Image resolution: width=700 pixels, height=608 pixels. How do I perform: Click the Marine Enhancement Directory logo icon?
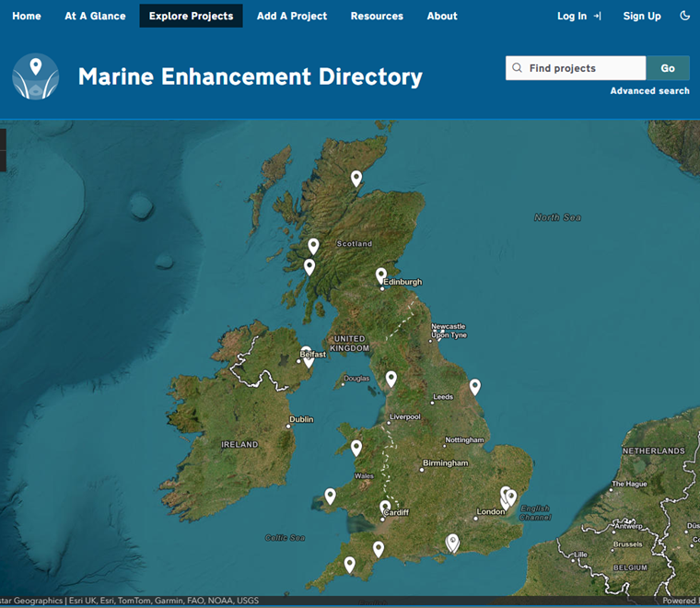tap(35, 76)
